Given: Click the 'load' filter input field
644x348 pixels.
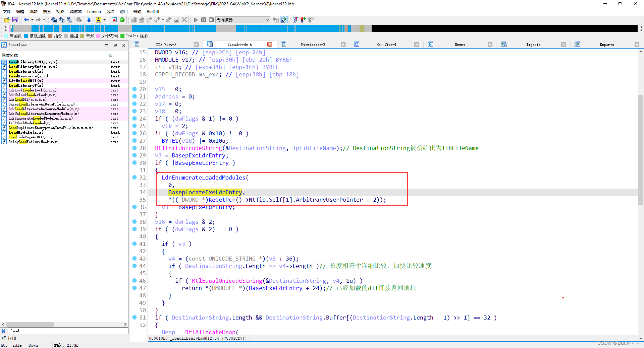Looking at the screenshot, I should coord(68,331).
